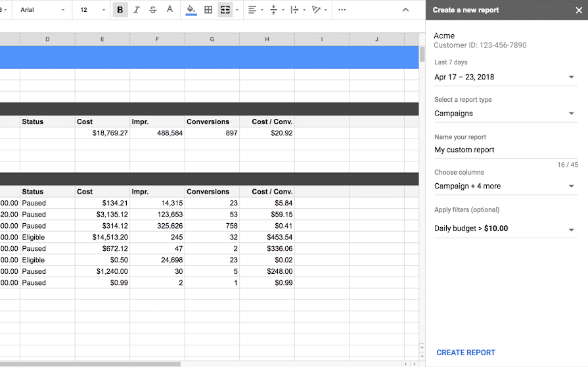The height and width of the screenshot is (367, 588).
Task: Click the CREATE REPORT button
Action: (466, 353)
